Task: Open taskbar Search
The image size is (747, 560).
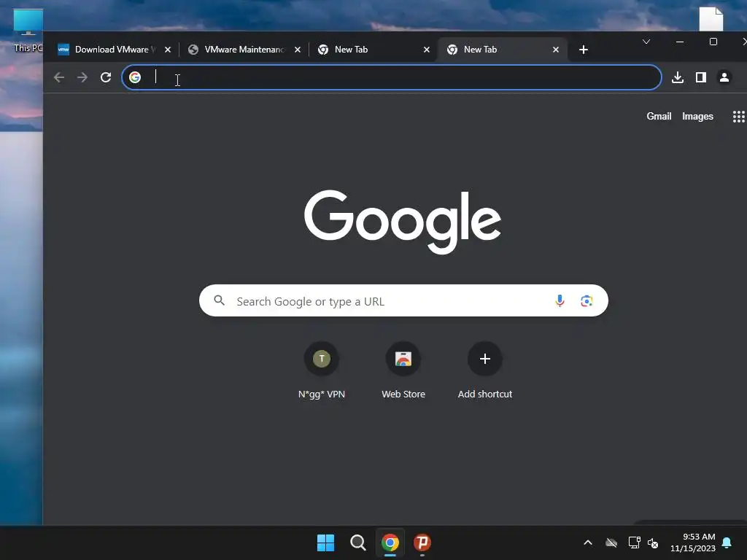Action: click(357, 542)
